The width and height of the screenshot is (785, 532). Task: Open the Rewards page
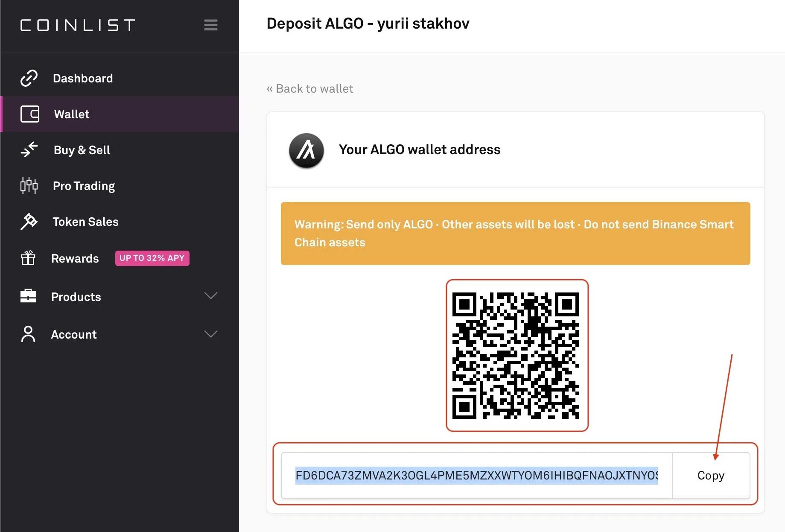(75, 258)
